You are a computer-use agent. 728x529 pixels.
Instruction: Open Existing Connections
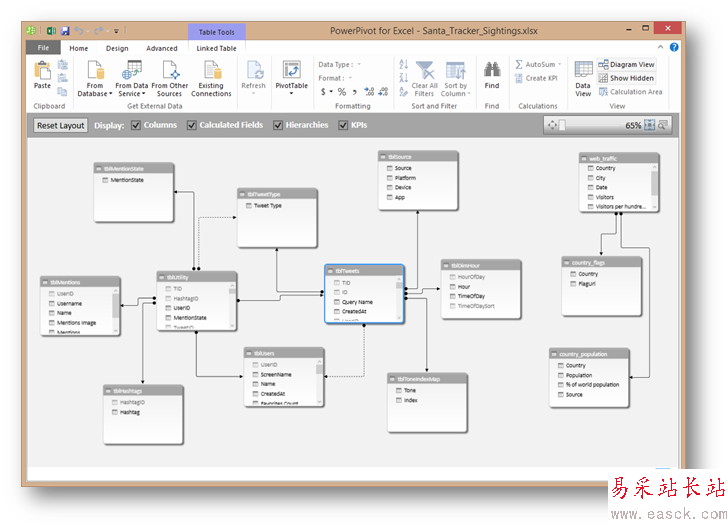[211, 78]
